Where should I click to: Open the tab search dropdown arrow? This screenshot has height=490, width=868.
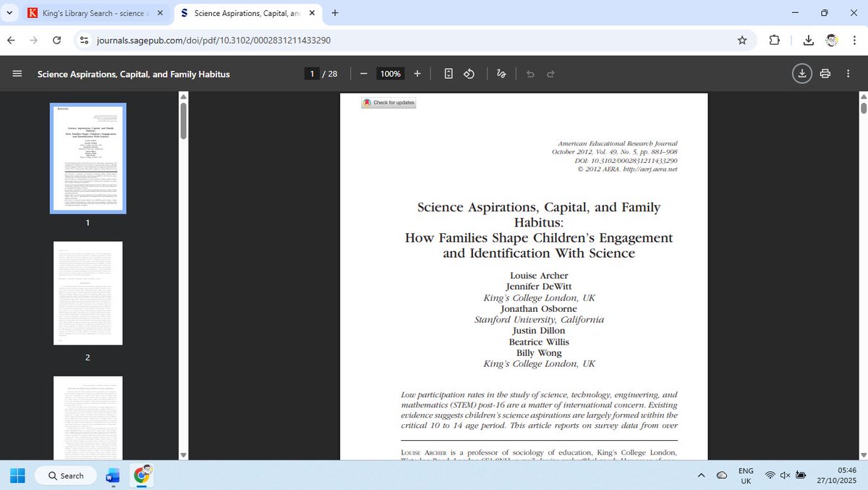9,13
